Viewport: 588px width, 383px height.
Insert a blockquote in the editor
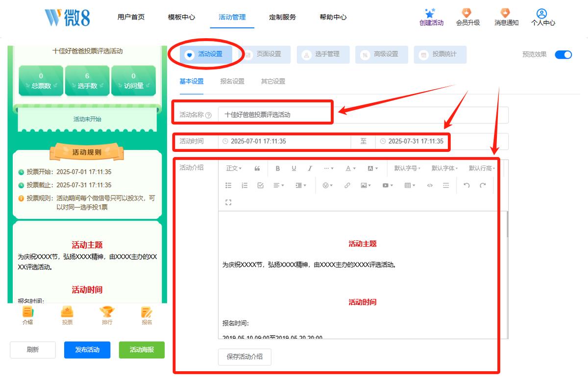257,168
